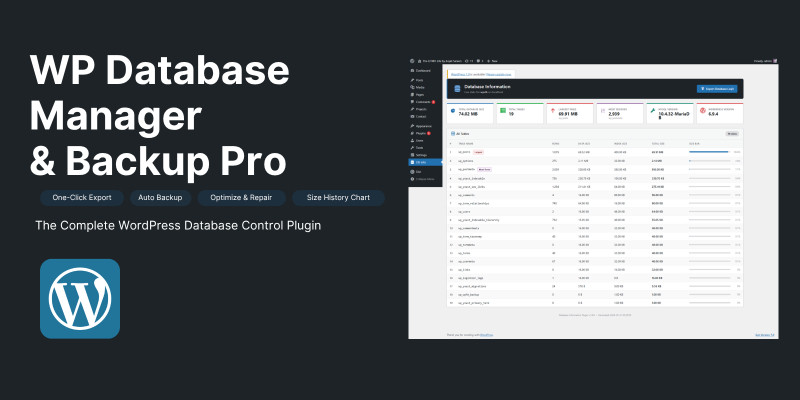Click the Size History Chart pill
The image size is (800, 400).
pyautogui.click(x=338, y=197)
